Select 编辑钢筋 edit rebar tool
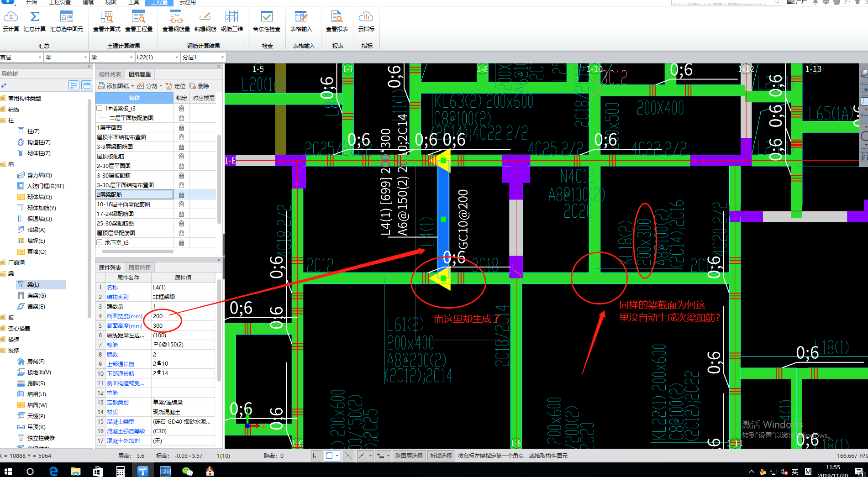Screen dimensions: 868x477 point(205,21)
